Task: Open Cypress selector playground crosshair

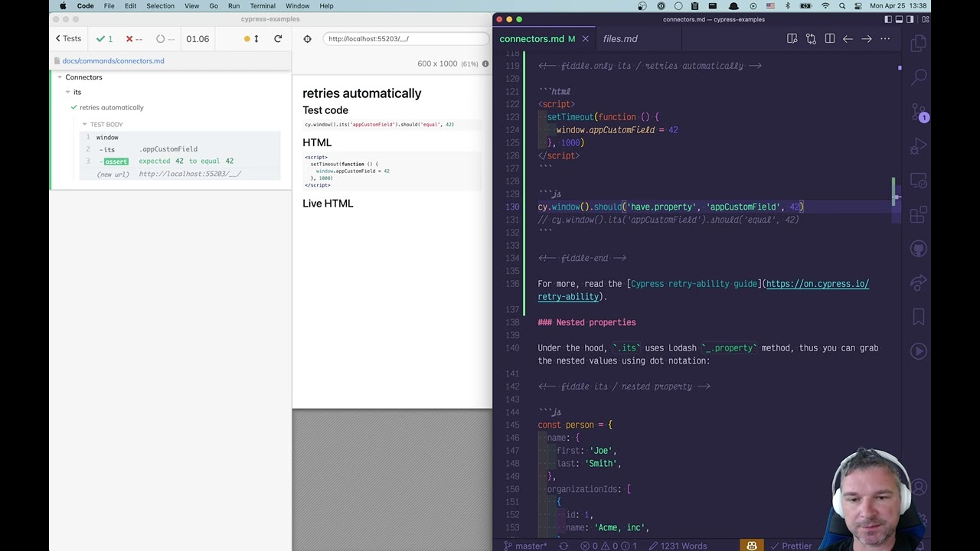Action: point(307,38)
